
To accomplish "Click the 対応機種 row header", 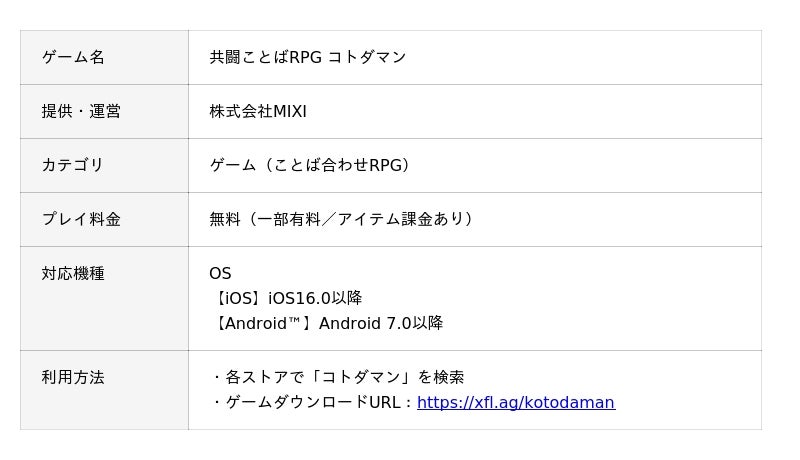I will coord(73,273).
